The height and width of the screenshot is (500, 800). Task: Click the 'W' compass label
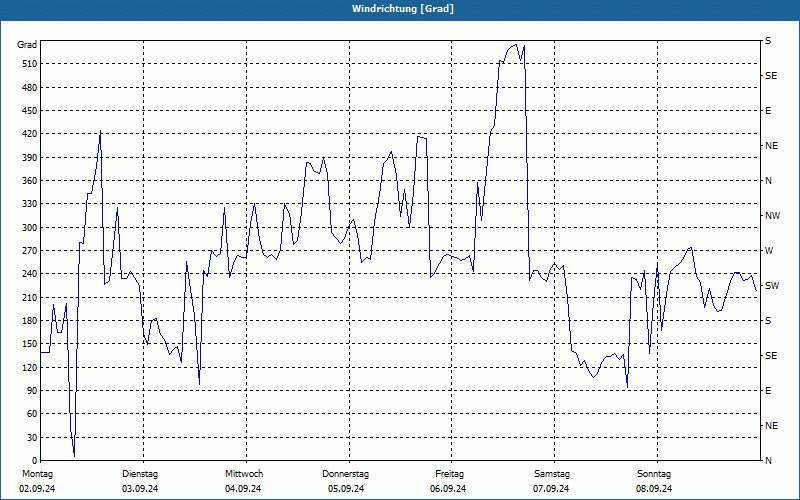pyautogui.click(x=769, y=251)
